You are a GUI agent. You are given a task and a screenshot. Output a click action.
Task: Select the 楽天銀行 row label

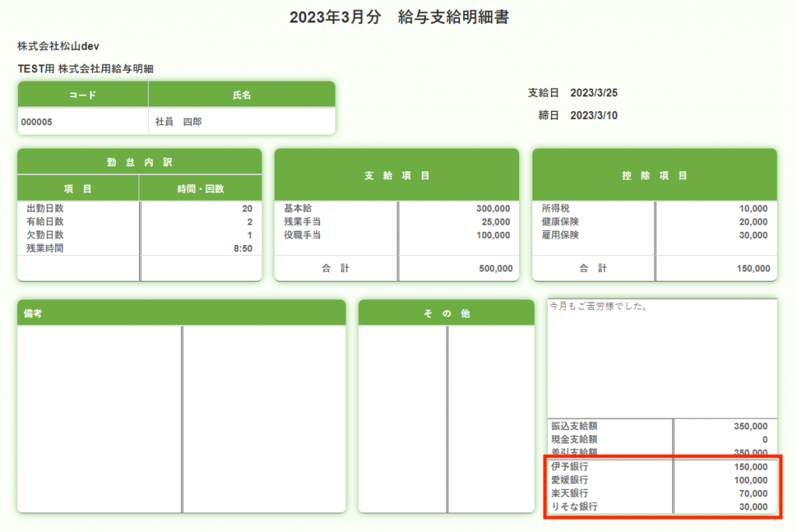click(570, 493)
